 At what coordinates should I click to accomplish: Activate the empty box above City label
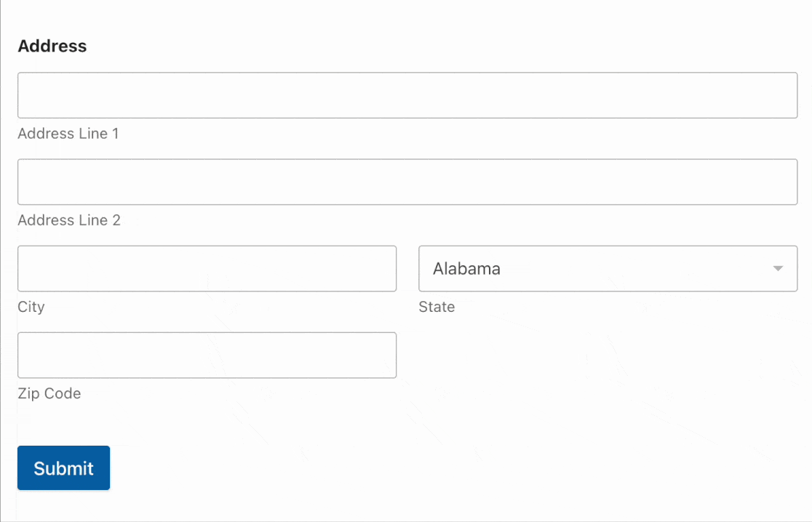point(207,268)
